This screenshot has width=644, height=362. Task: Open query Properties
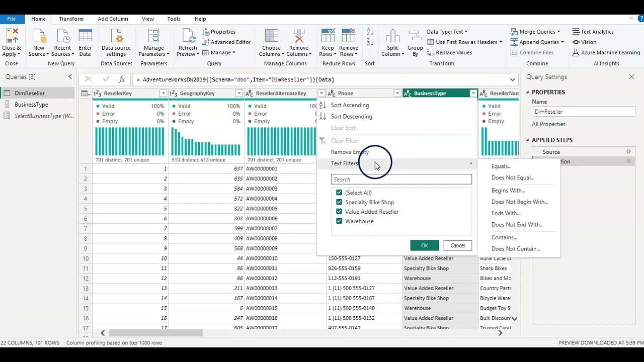click(219, 32)
